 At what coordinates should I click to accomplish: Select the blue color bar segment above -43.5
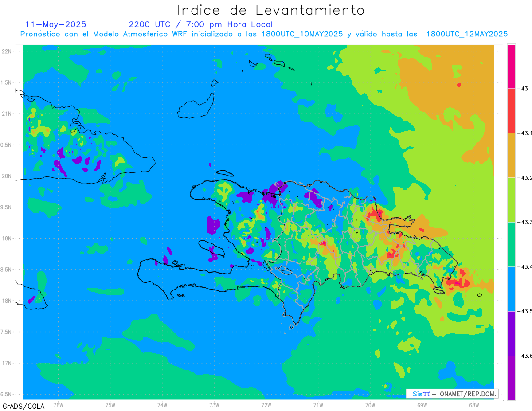coord(511,289)
